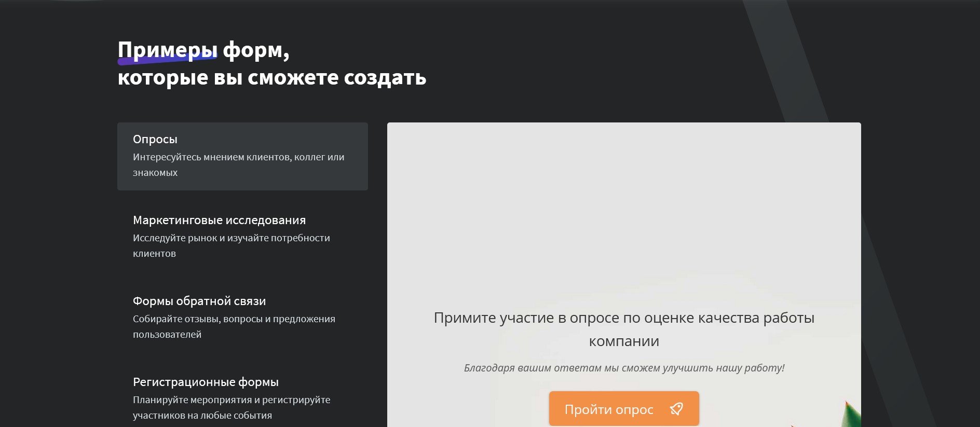Click the word "знакомых" in the Опросы description
The height and width of the screenshot is (427, 980).
(x=155, y=172)
